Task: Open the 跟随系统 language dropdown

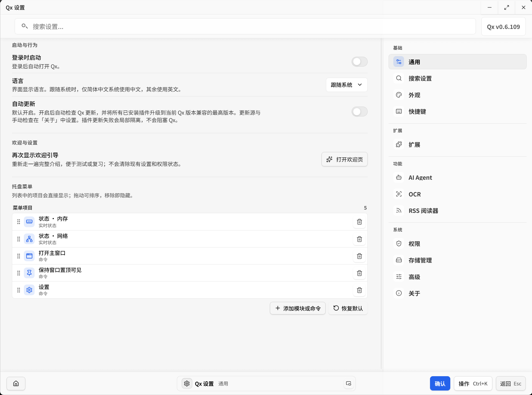Action: tap(347, 85)
